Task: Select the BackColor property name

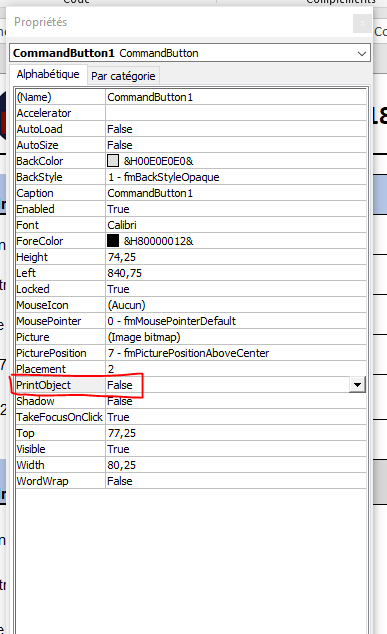Action: [40, 161]
